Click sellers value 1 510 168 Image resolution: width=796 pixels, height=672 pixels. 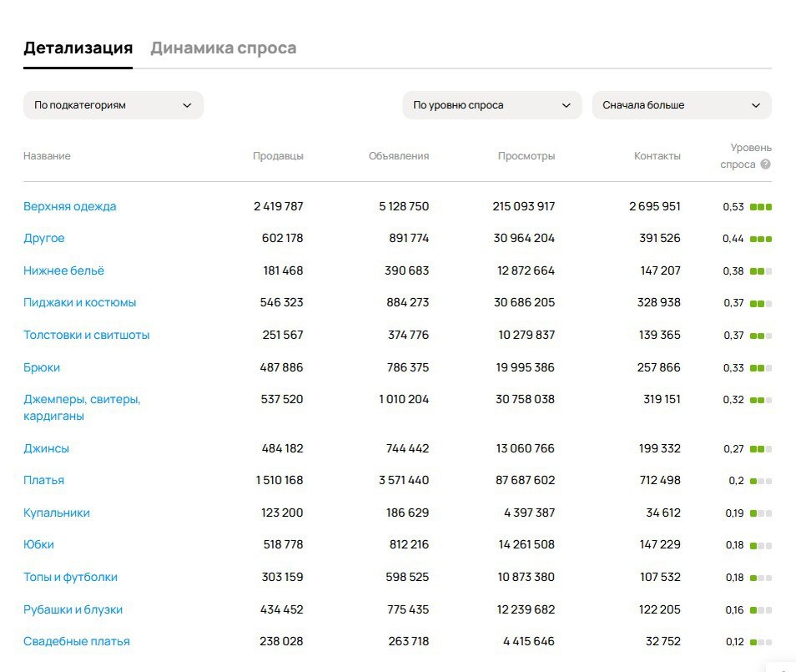[280, 481]
